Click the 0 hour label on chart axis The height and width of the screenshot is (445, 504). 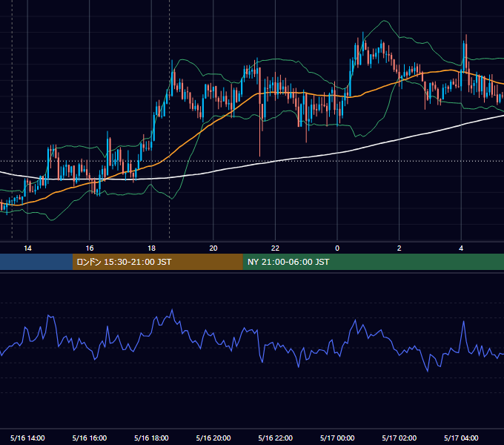[337, 248]
